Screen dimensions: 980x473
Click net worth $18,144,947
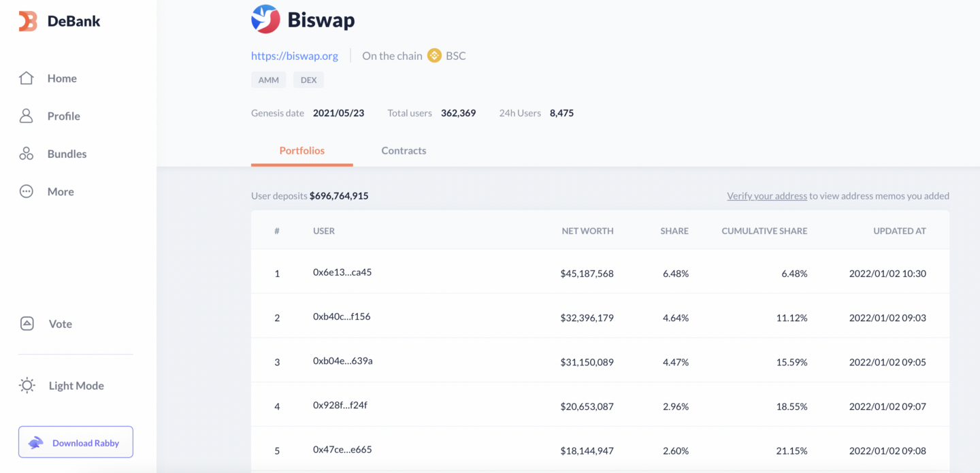[587, 451]
